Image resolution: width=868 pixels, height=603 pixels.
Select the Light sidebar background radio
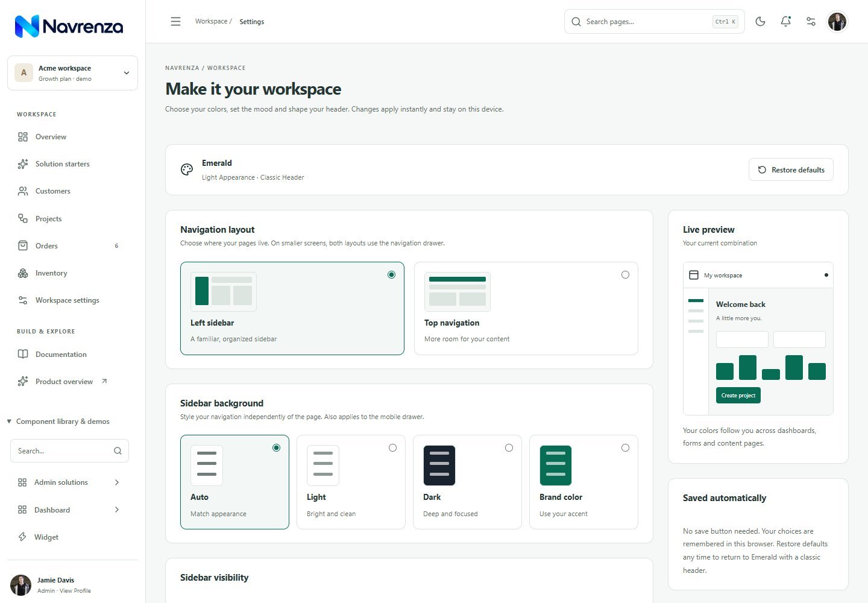(392, 447)
